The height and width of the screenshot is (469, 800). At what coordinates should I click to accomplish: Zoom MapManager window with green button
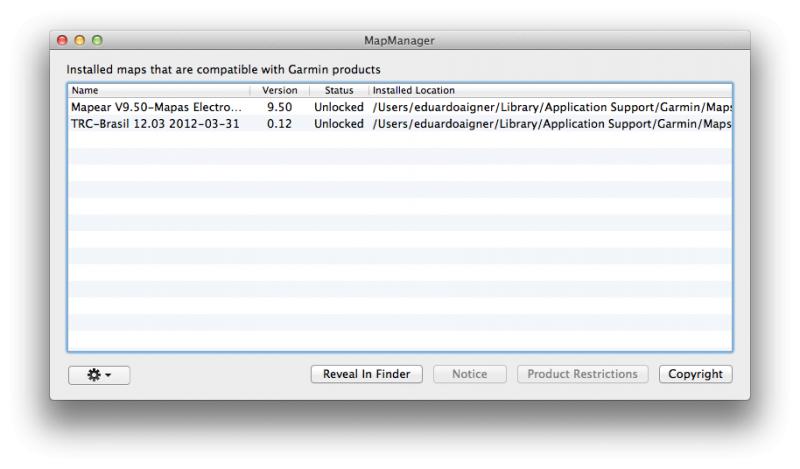(x=97, y=40)
